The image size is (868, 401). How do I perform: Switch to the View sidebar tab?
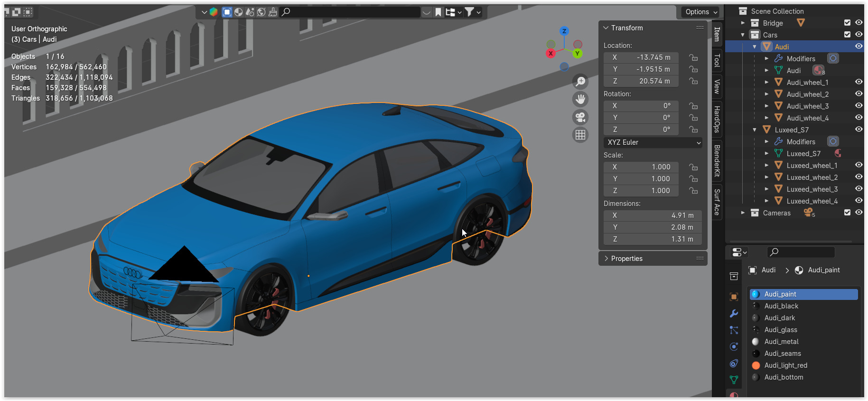(717, 87)
